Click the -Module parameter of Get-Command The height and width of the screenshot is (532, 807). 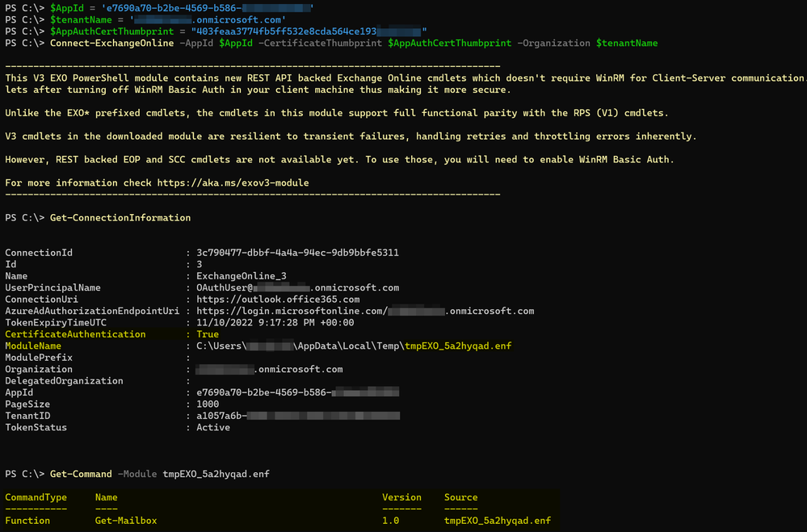click(137, 474)
